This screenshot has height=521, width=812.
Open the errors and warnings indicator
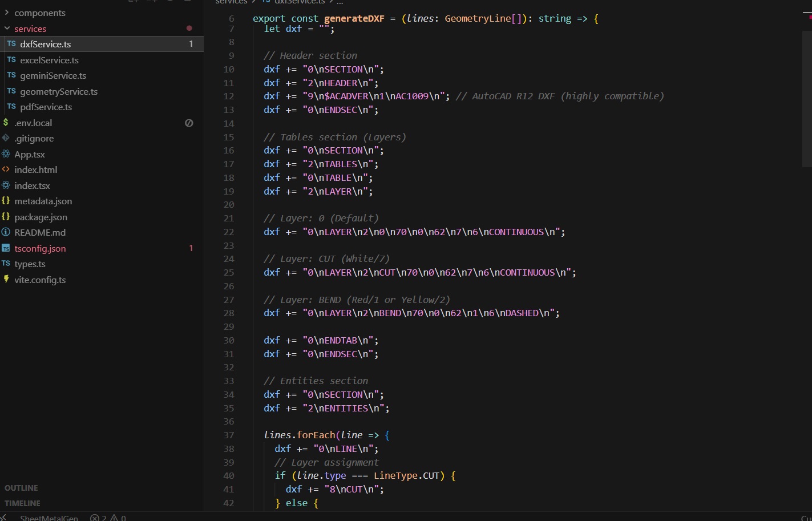108,518
